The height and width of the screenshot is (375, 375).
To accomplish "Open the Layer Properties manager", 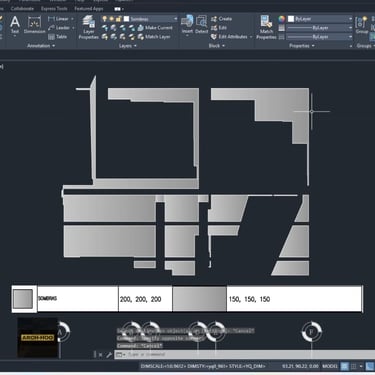I will 89,27.
